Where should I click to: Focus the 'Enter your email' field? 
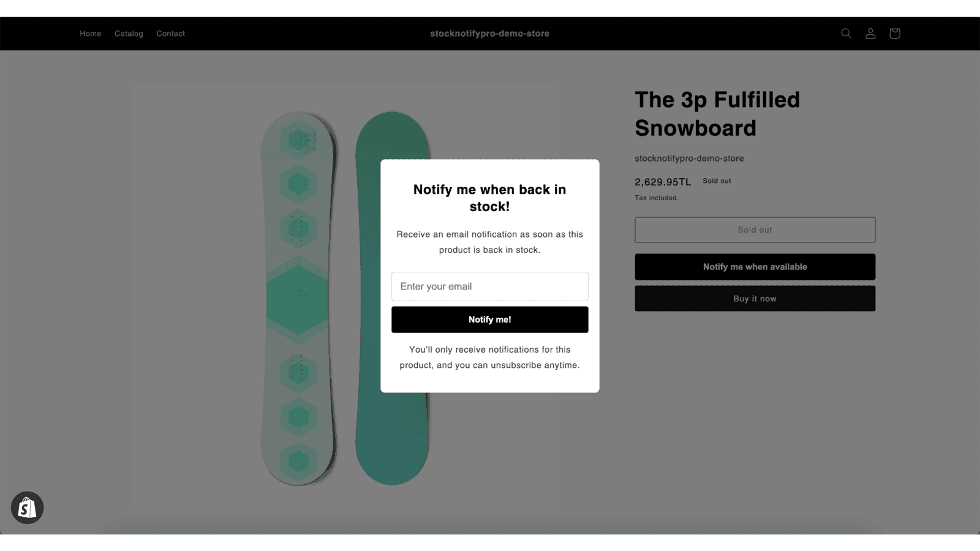click(x=489, y=287)
